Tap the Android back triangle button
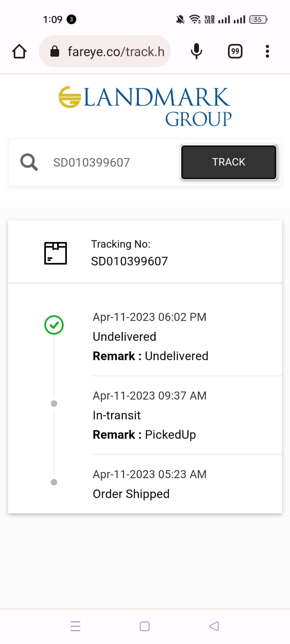This screenshot has width=290, height=644. point(214,626)
